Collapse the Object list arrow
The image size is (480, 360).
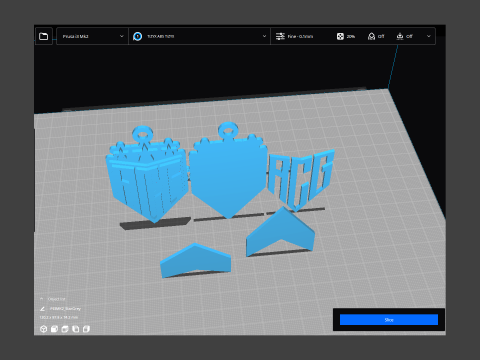click(x=42, y=299)
